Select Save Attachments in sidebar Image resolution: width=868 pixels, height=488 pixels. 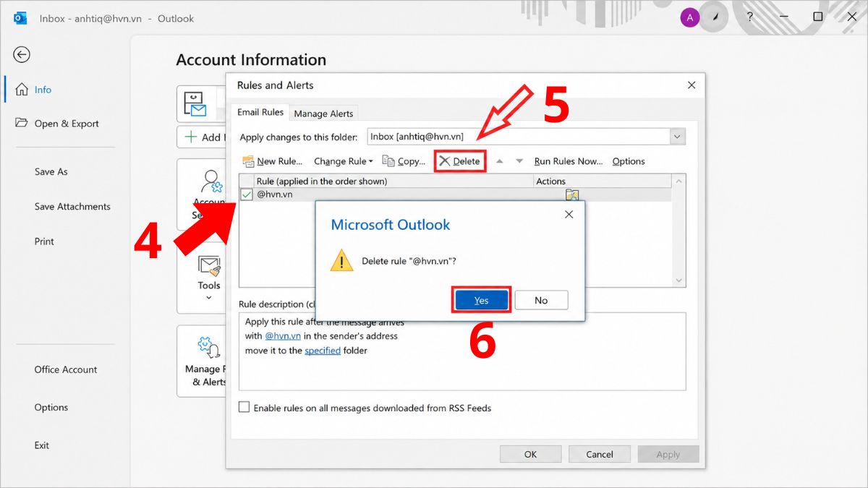click(72, 207)
